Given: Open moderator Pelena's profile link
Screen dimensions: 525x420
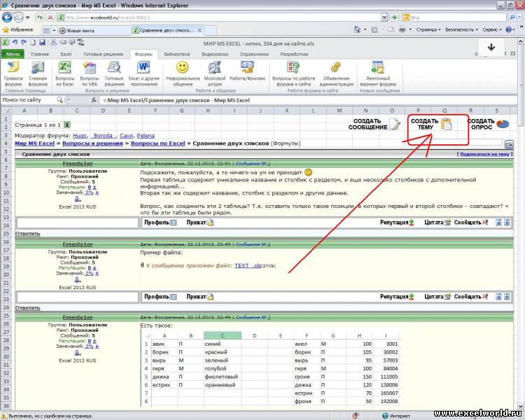Looking at the screenshot, I should [146, 136].
